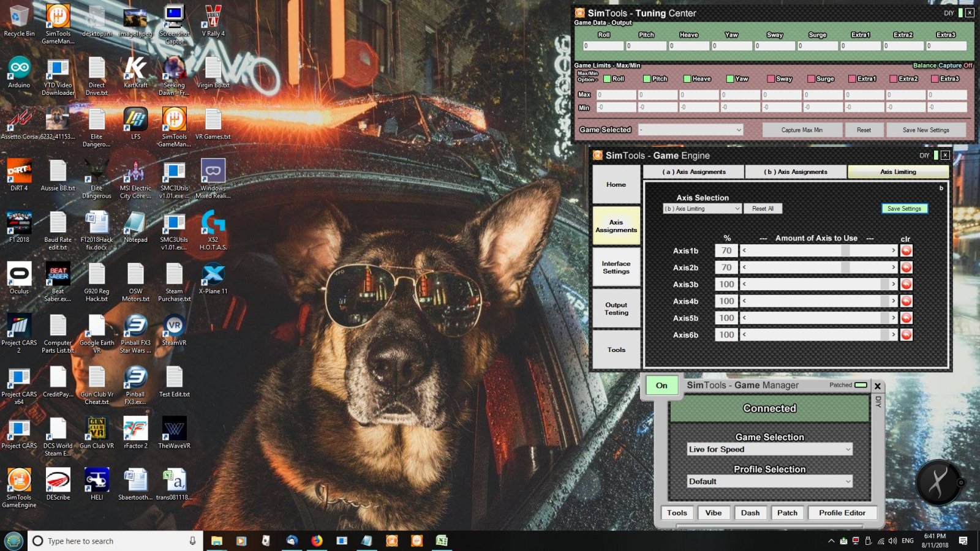The width and height of the screenshot is (980, 551).
Task: Switch Game Manager On/Off toggle
Action: pos(661,385)
